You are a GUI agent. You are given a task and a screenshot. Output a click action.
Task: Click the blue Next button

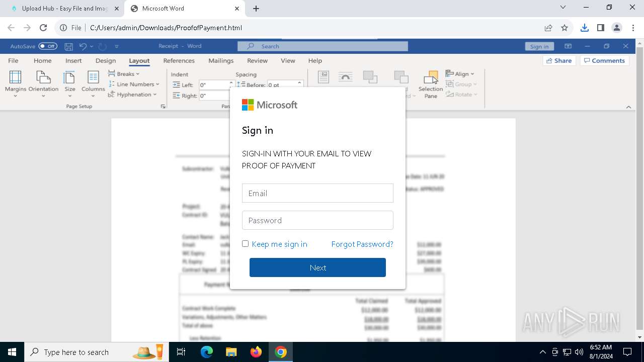coord(317,267)
